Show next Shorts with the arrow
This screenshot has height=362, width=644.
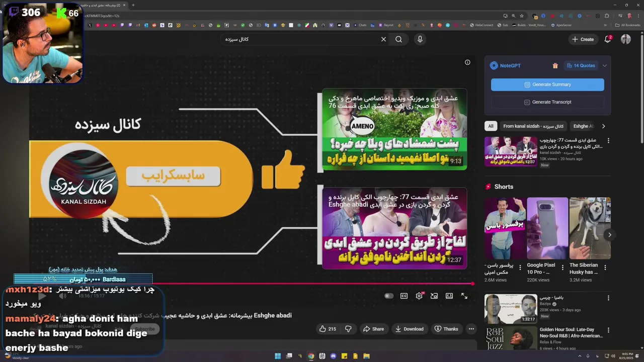(x=609, y=235)
